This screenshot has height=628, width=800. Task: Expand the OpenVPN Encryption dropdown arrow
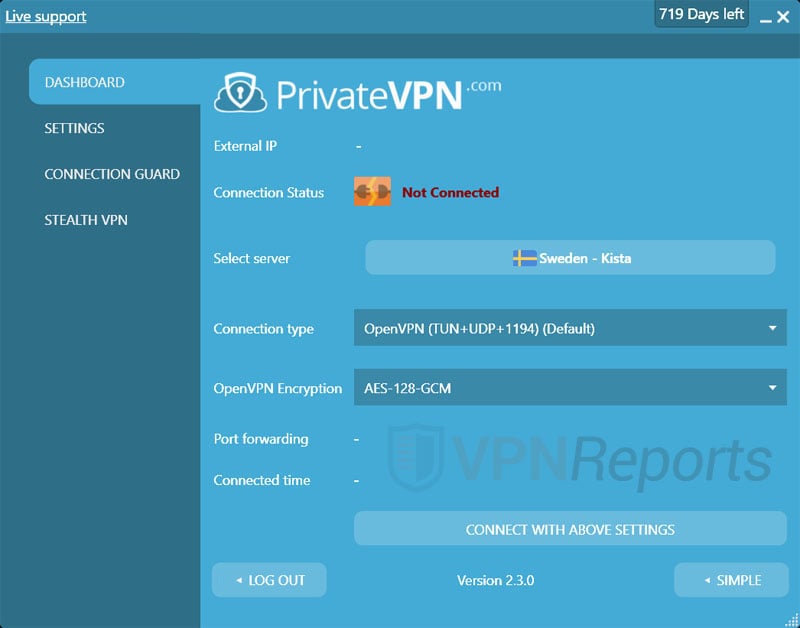772,388
